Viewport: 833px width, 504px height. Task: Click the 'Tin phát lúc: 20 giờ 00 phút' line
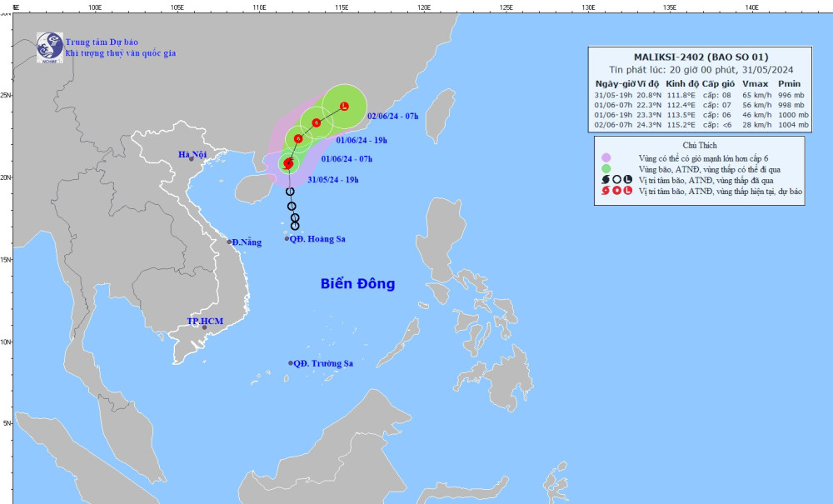tap(701, 70)
